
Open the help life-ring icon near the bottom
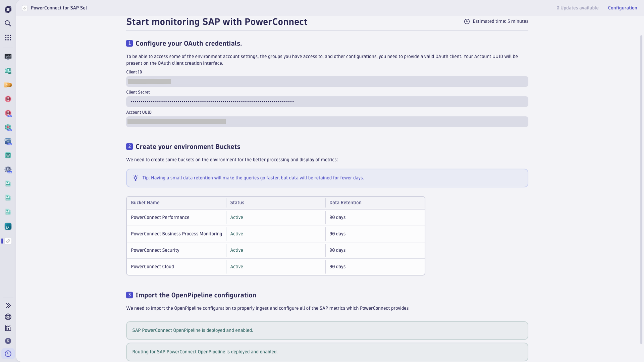tap(8, 317)
